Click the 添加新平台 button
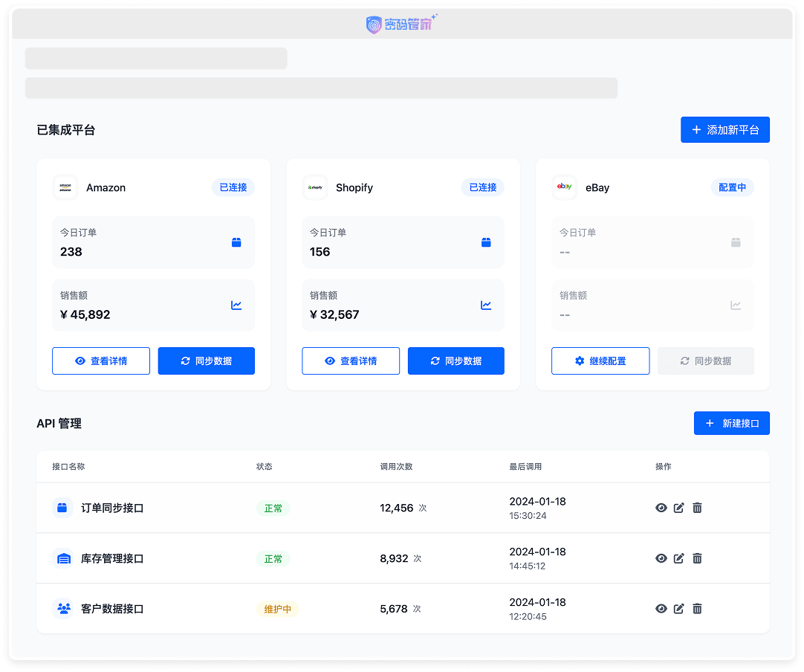 (724, 130)
